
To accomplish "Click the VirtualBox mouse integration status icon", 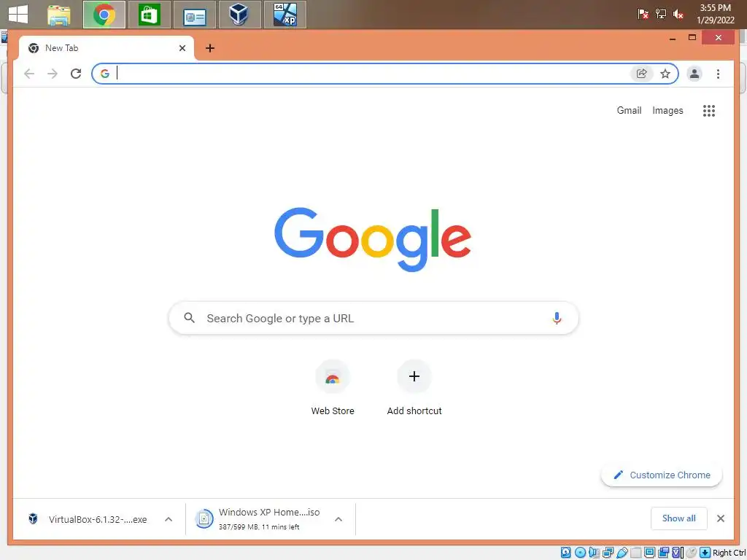I will tap(692, 553).
